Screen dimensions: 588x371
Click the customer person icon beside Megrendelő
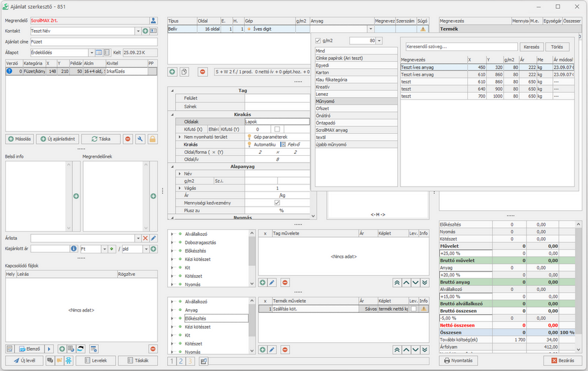(x=153, y=21)
